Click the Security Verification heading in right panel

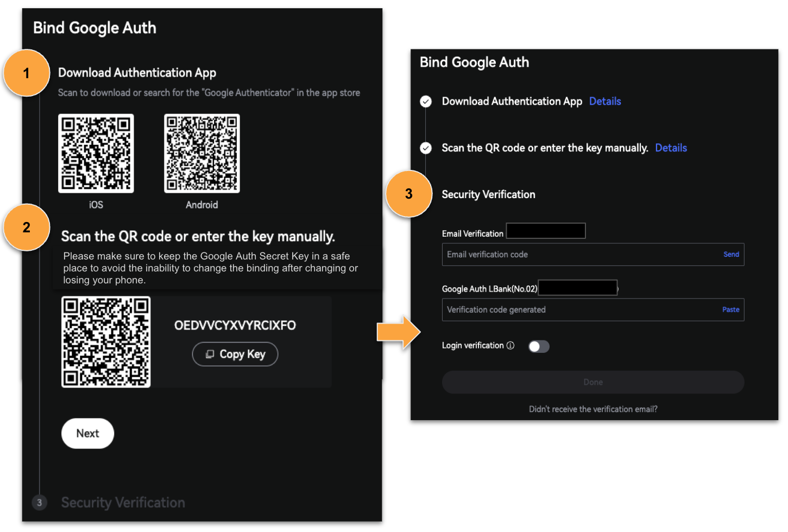tap(488, 194)
